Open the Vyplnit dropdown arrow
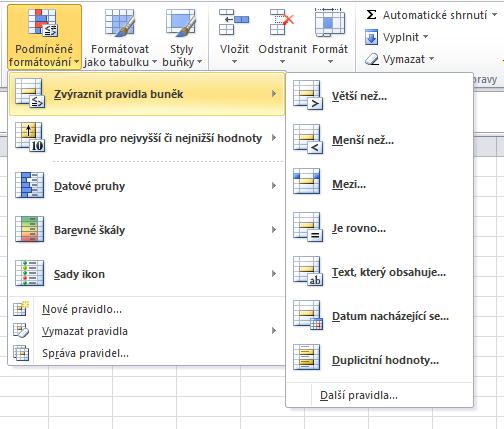 426,37
